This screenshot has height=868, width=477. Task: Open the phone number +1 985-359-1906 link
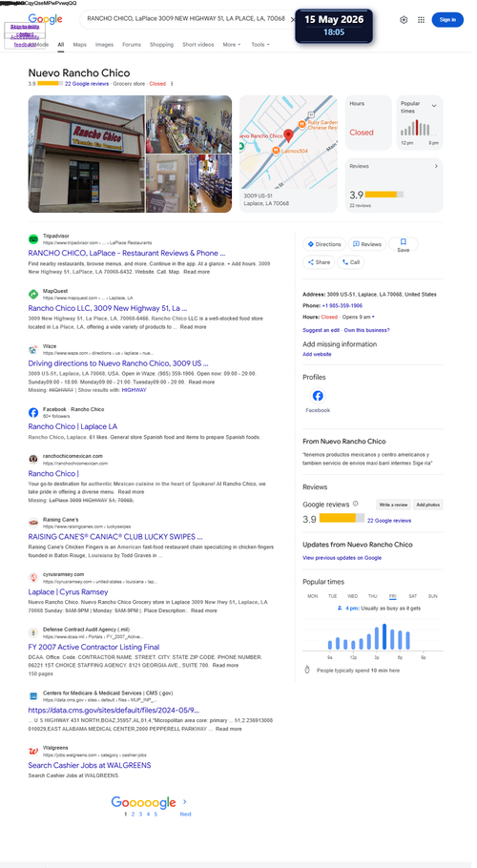(x=342, y=305)
